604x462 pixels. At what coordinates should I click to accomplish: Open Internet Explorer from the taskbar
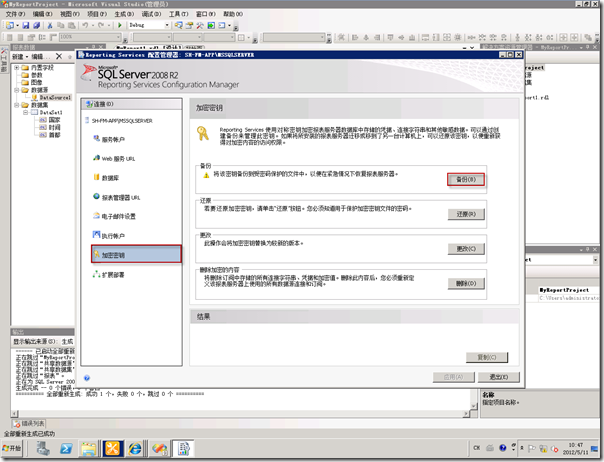point(135,449)
